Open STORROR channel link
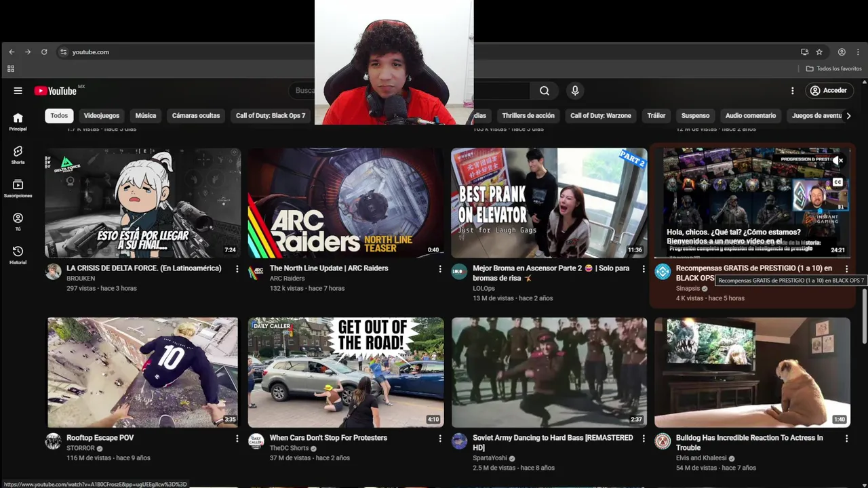The width and height of the screenshot is (868, 488). (x=81, y=448)
